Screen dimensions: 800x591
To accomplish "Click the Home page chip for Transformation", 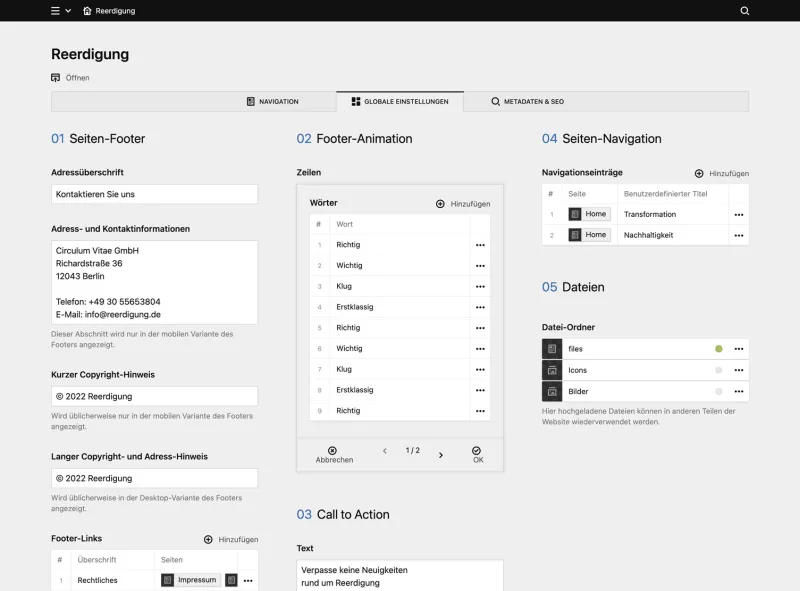I will coord(589,214).
